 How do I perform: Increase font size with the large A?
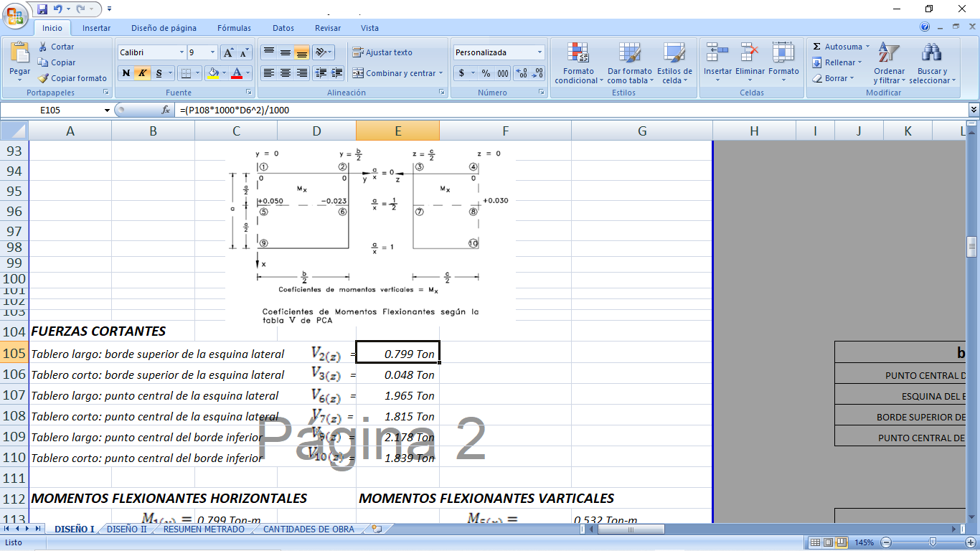[228, 52]
